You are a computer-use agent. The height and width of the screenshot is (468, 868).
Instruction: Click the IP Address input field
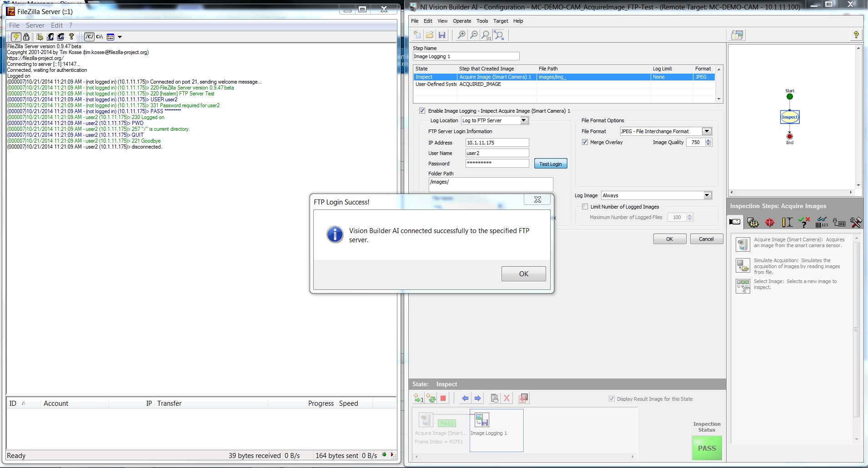497,143
